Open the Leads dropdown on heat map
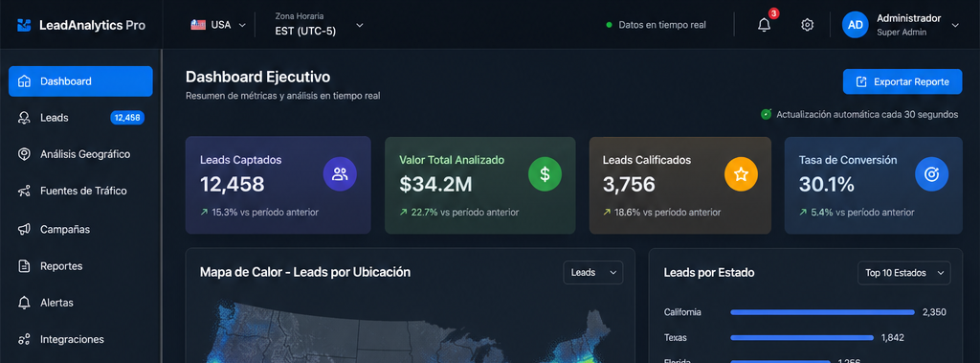Image resolution: width=980 pixels, height=363 pixels. coord(593,273)
